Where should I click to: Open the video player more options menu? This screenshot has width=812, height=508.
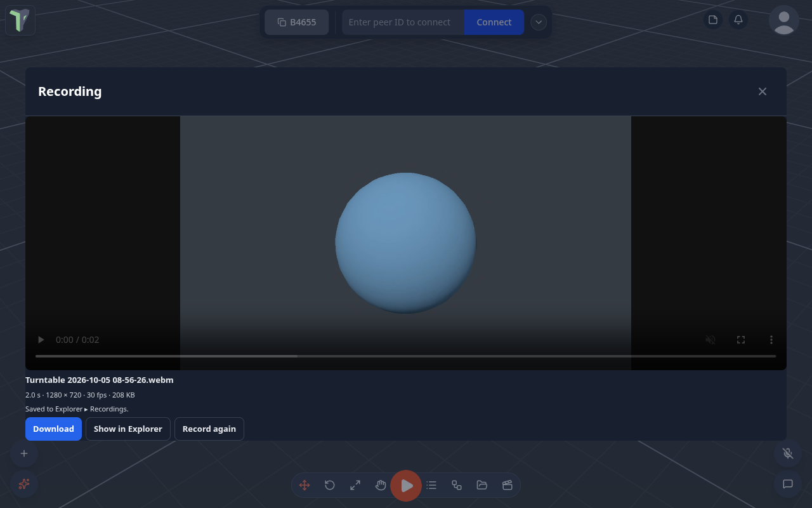tap(771, 340)
